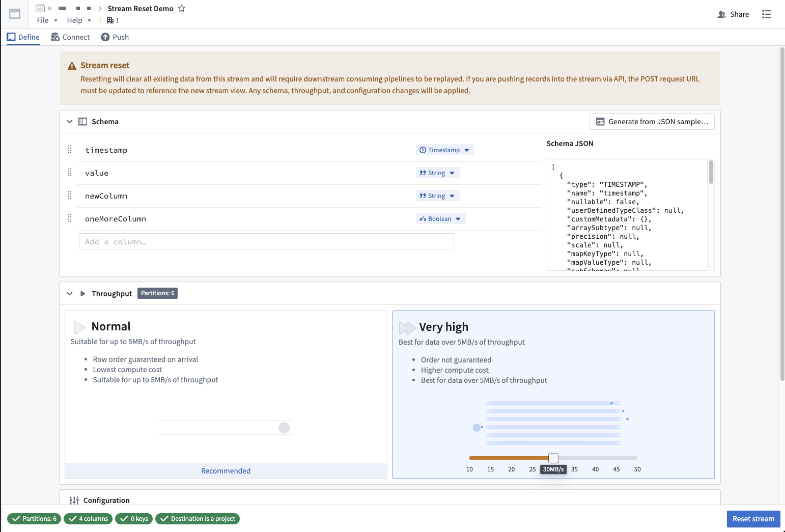
Task: Click the application sidebar icon at top left
Action: point(15,14)
